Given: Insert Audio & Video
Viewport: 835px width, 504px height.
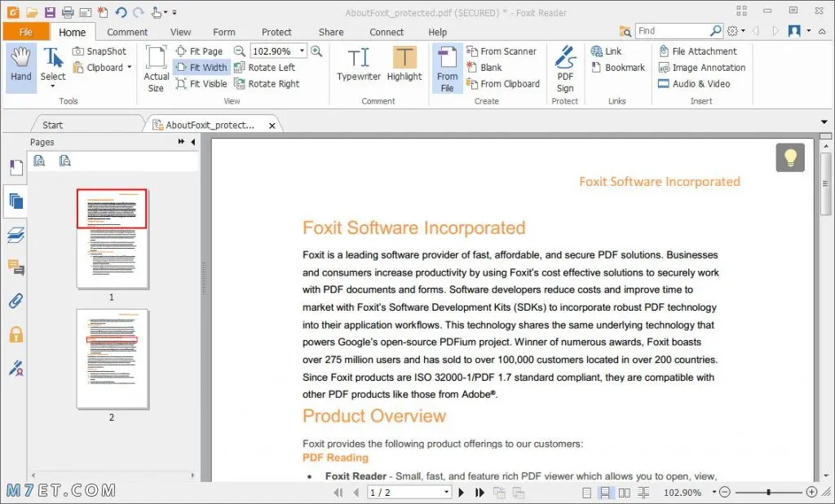Looking at the screenshot, I should [x=694, y=84].
